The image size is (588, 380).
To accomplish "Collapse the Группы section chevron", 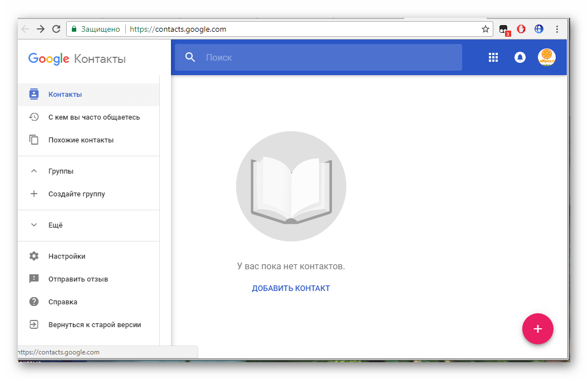I will click(x=34, y=171).
